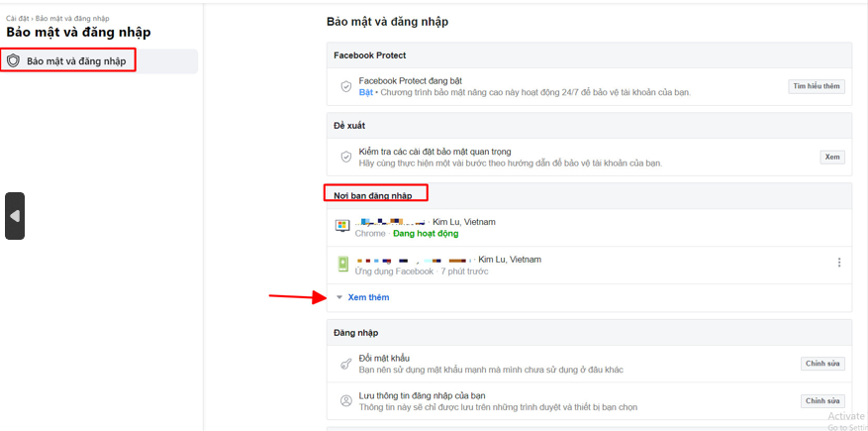The height and width of the screenshot is (431, 868).
Task: Click the green phone icon for Ứng dụng Facebook
Action: [342, 264]
